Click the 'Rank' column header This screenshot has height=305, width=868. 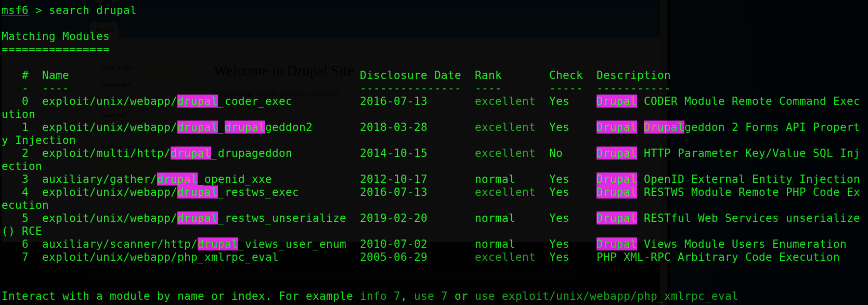[488, 75]
